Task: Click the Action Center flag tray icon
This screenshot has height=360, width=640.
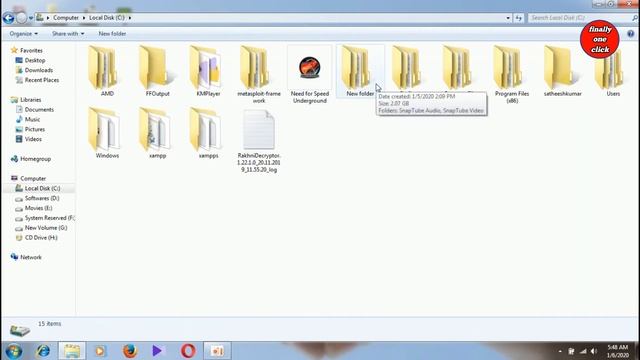Action: [x=571, y=351]
